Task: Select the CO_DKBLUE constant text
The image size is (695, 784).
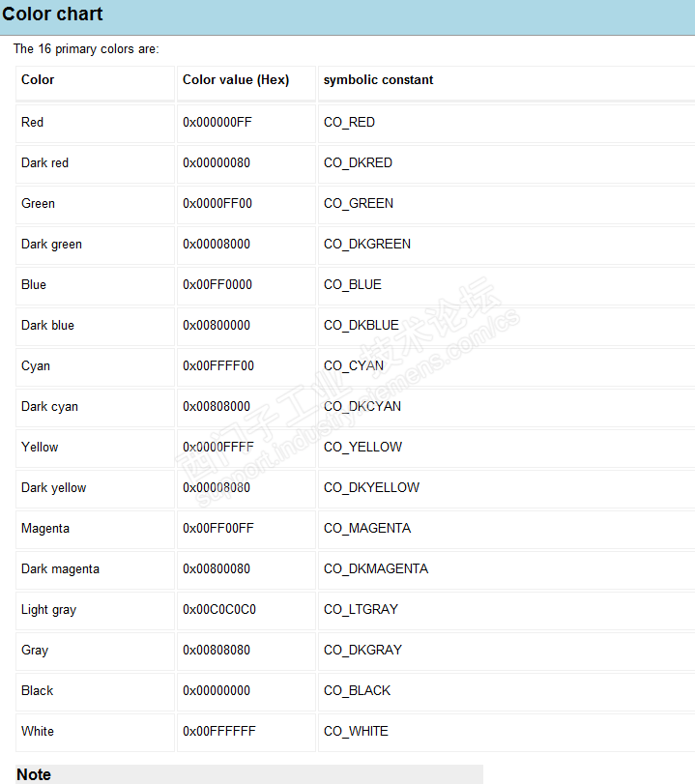Action: click(x=361, y=326)
